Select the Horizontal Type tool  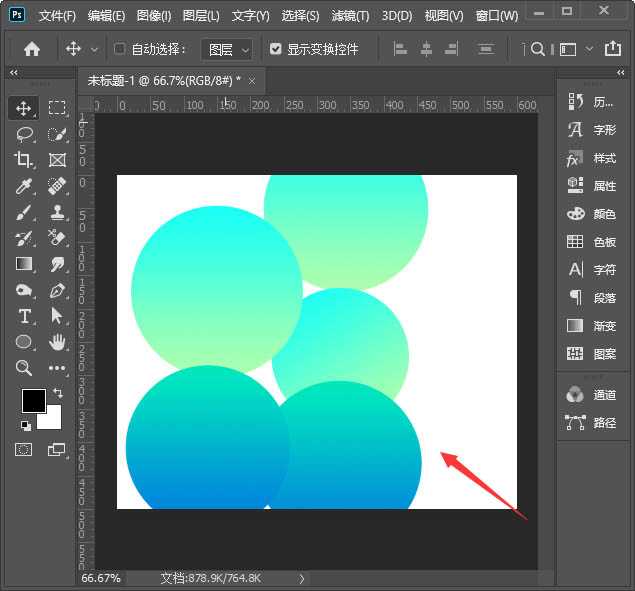click(25, 316)
